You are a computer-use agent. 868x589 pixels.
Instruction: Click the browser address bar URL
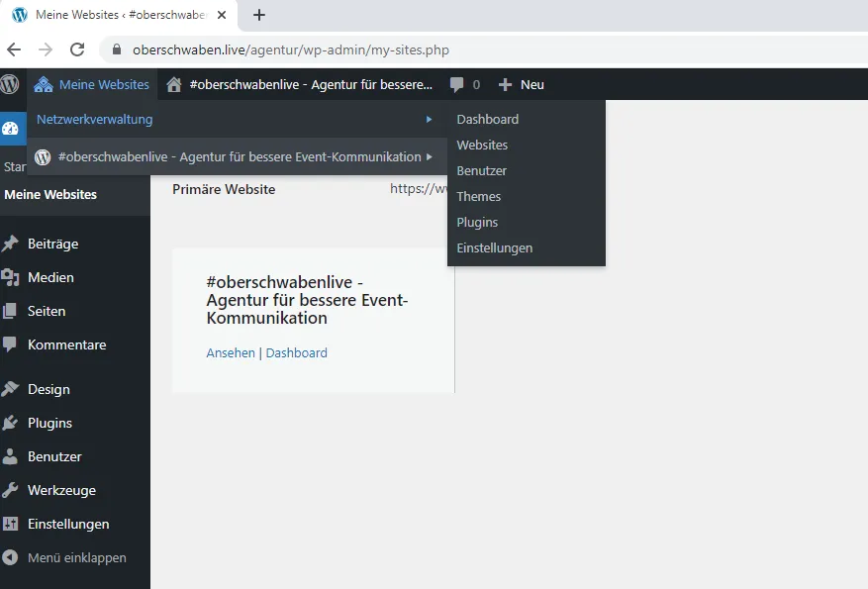291,49
